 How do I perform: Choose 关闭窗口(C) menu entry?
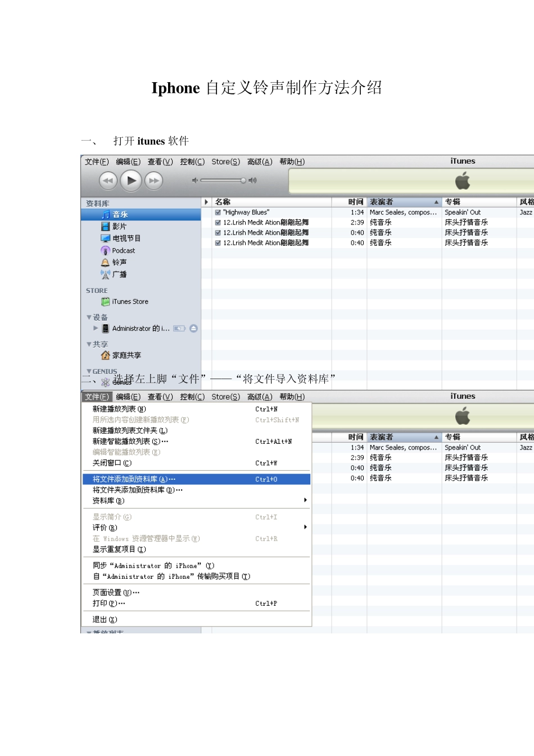click(x=197, y=463)
